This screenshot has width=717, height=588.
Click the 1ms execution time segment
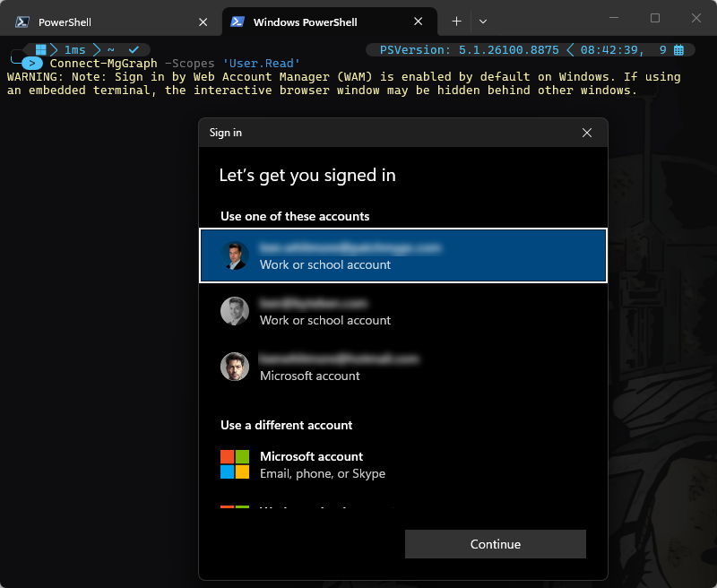tap(74, 49)
